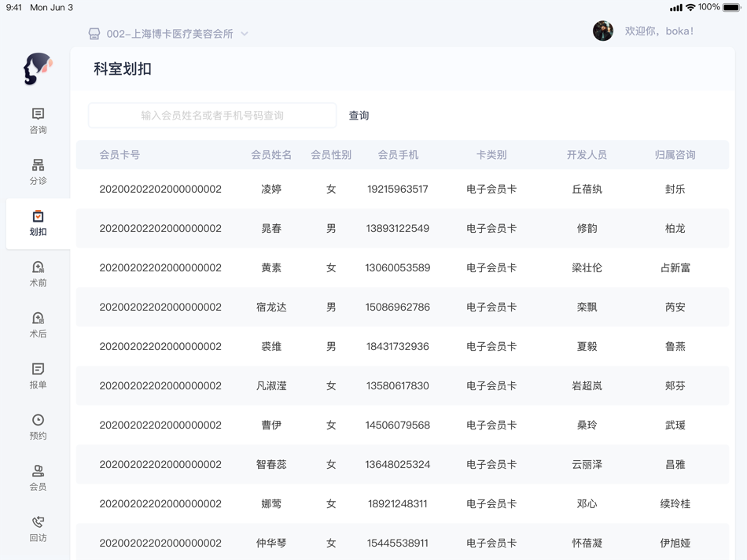Click developer name 栾飘
The height and width of the screenshot is (560, 747).
[587, 307]
